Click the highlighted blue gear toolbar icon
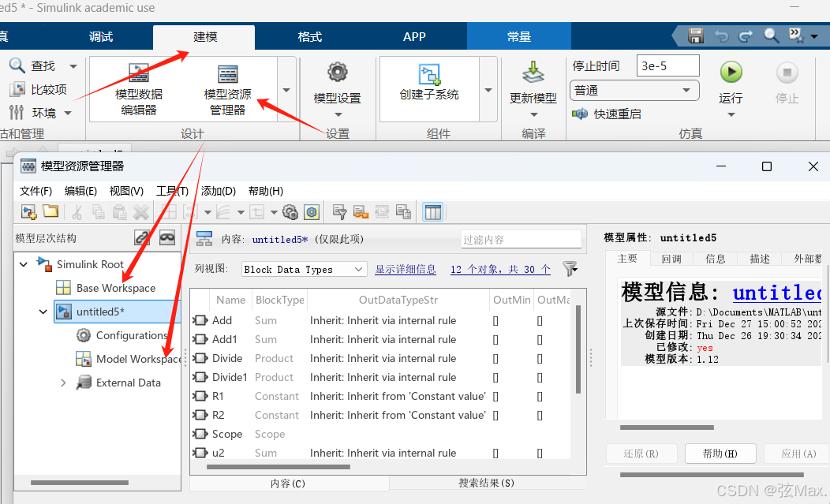This screenshot has height=504, width=830. (312, 212)
